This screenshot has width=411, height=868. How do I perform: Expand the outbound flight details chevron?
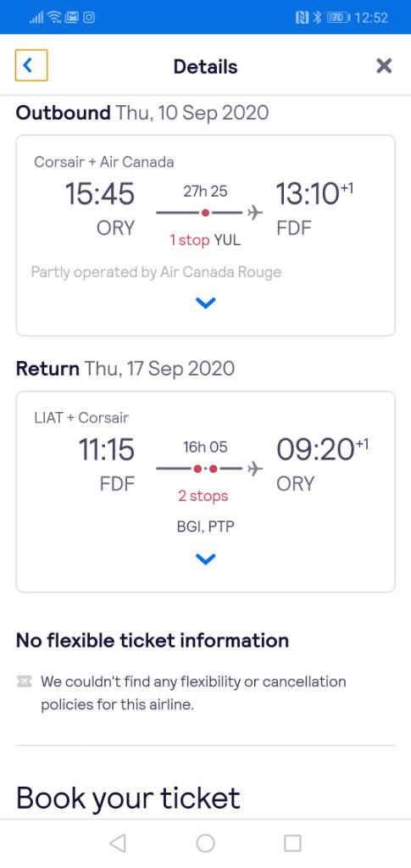(205, 303)
